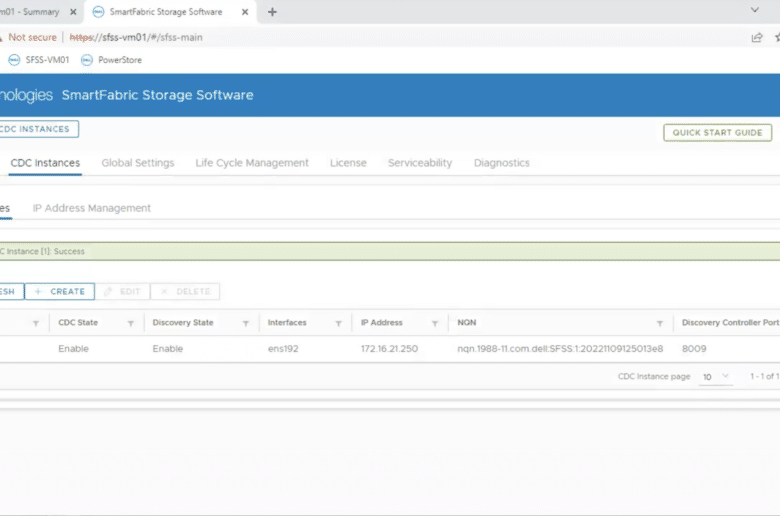
Task: Click filter icon left of CDC State header
Action: pyautogui.click(x=36, y=323)
